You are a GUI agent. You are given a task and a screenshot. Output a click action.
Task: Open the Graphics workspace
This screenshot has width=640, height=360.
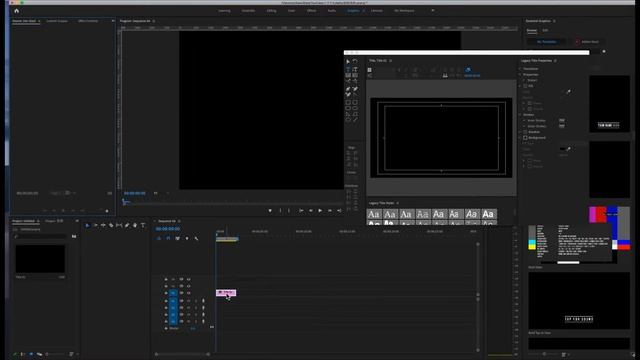[x=353, y=11]
